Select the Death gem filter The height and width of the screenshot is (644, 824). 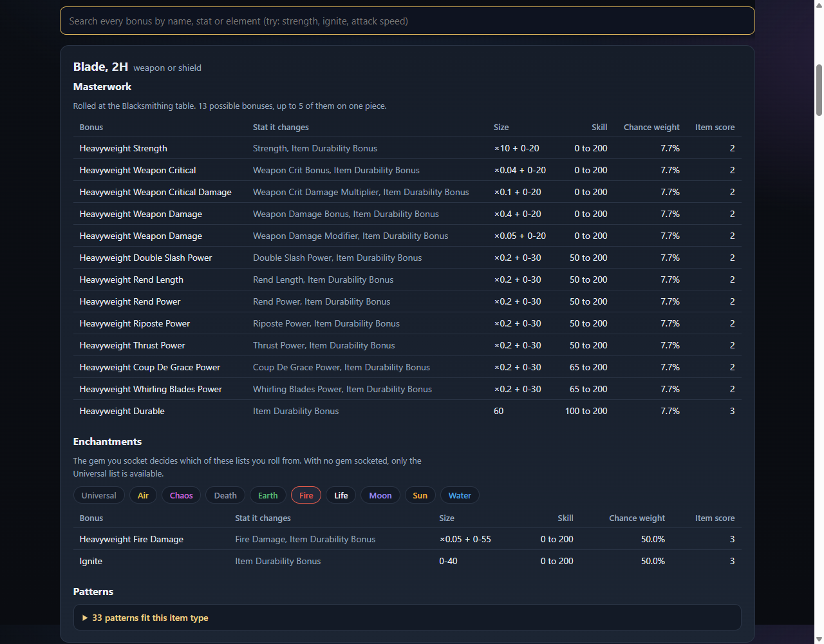[225, 495]
